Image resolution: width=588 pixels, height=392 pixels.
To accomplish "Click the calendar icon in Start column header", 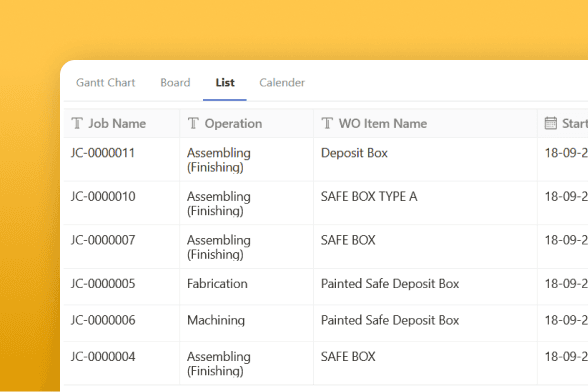I will point(550,123).
